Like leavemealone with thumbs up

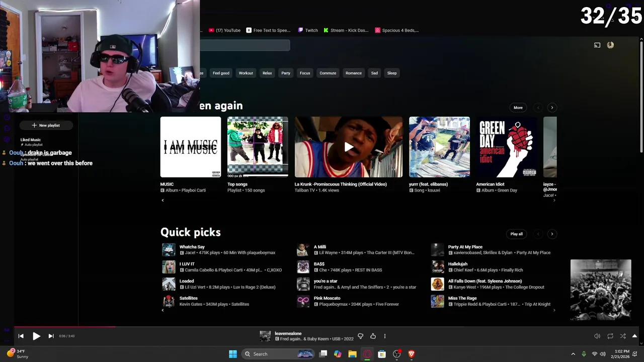[x=373, y=336]
